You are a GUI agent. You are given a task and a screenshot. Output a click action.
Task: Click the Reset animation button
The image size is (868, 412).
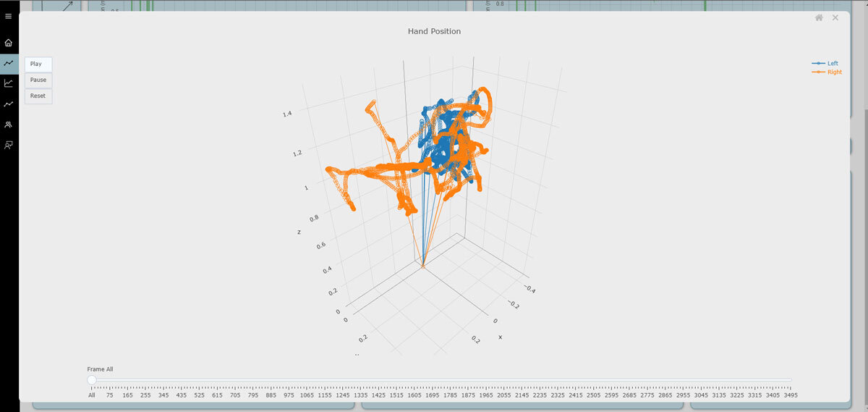pyautogui.click(x=38, y=96)
